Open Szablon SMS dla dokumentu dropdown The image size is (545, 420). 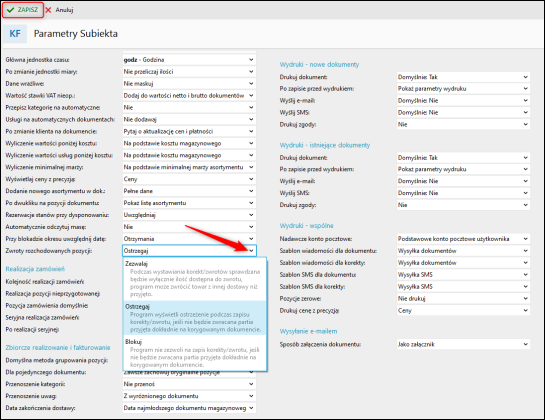(463, 275)
